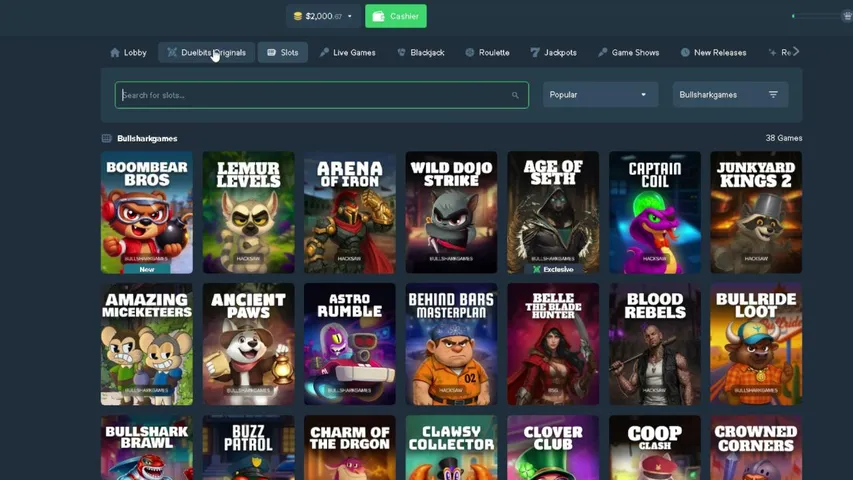This screenshot has width=853, height=480.
Task: Expand the $2,000 balance dropdown
Action: (x=323, y=16)
